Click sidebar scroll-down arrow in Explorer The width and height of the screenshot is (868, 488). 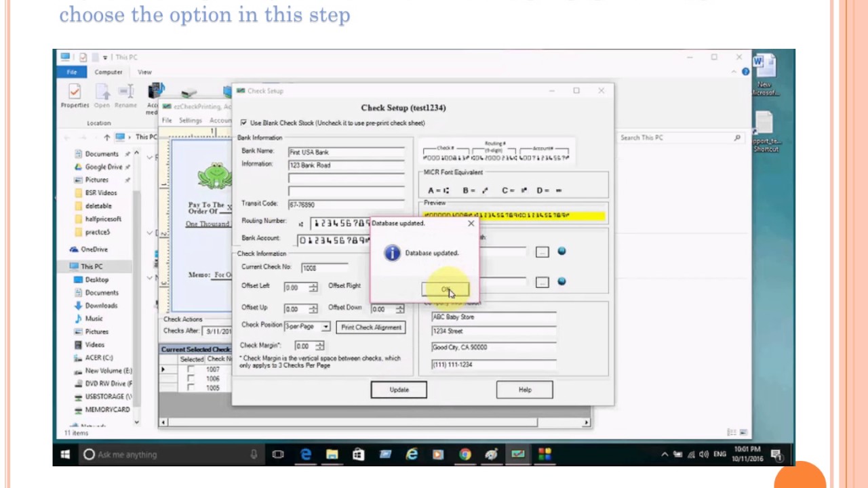(136, 422)
